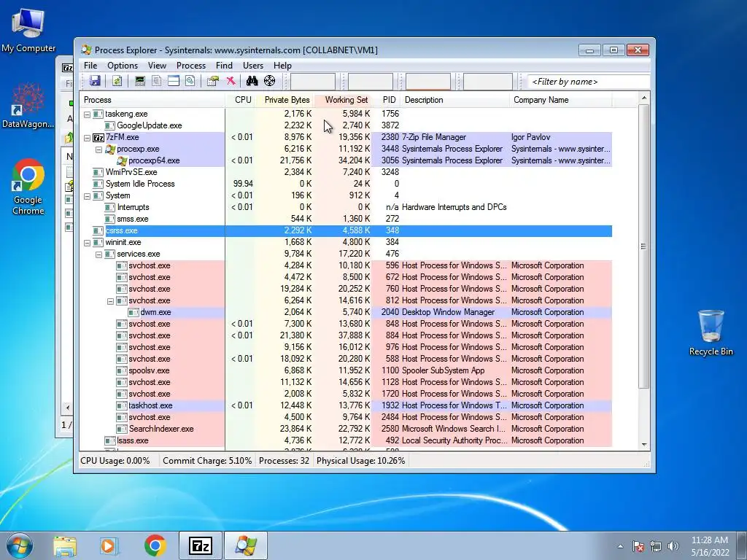Click the process list scrollbar up arrow

[x=644, y=98]
